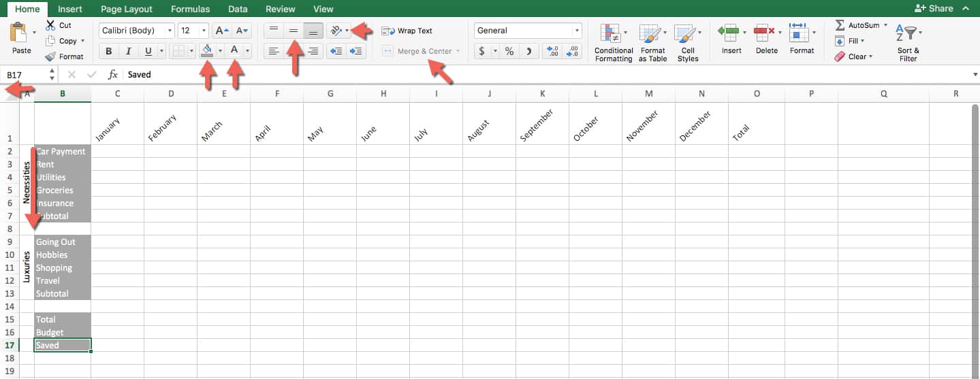Viewport: 980px width, 379px height.
Task: Switch to the Page Layout tab
Action: (x=127, y=9)
